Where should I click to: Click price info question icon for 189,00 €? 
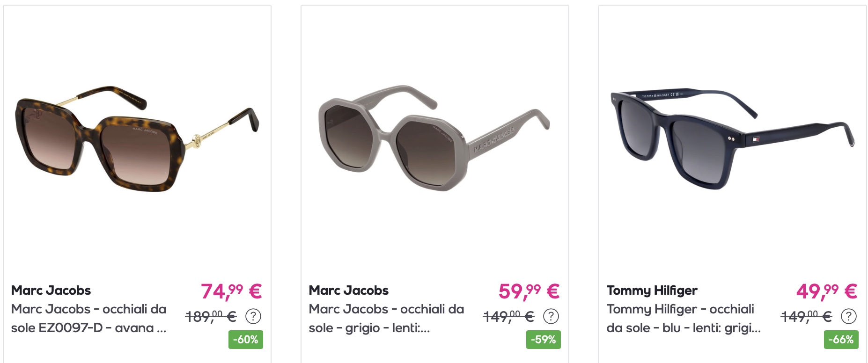click(253, 317)
